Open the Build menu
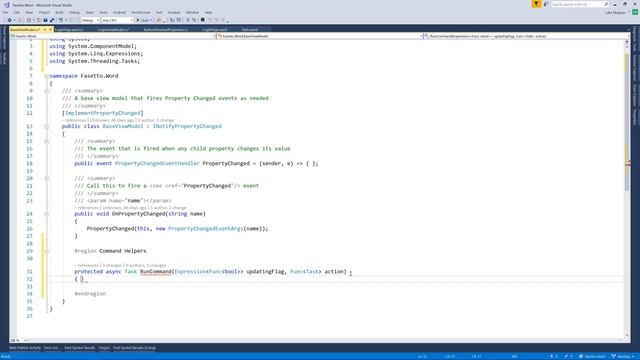This screenshot has height=360, width=640. pos(60,13)
